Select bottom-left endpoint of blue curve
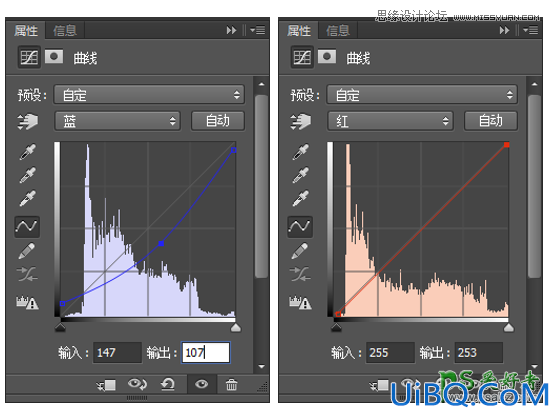Viewport: 550px width, 409px height. [x=62, y=303]
